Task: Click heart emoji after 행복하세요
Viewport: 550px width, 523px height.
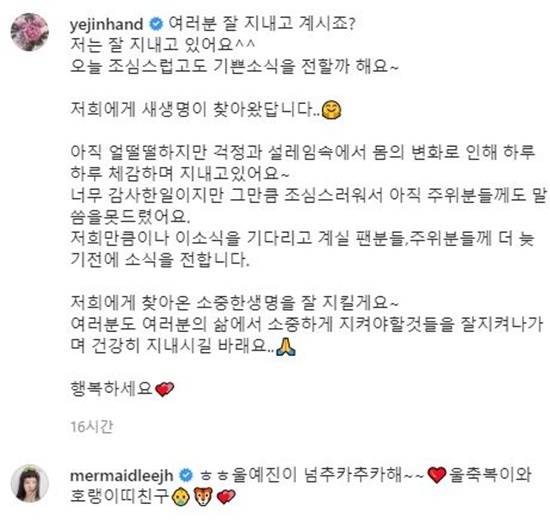Action: (x=165, y=389)
